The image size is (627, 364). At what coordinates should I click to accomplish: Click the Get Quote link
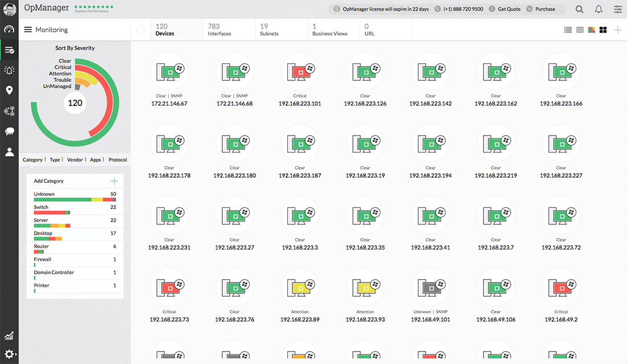[x=504, y=9]
